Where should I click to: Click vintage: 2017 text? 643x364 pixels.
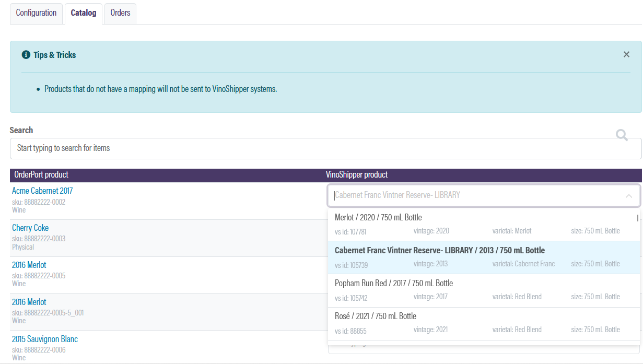430,297
